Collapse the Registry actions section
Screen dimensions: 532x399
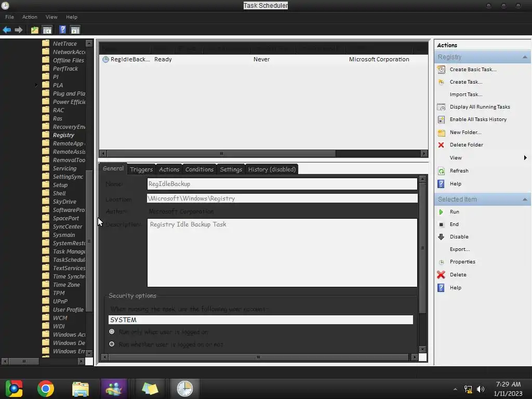(x=525, y=57)
